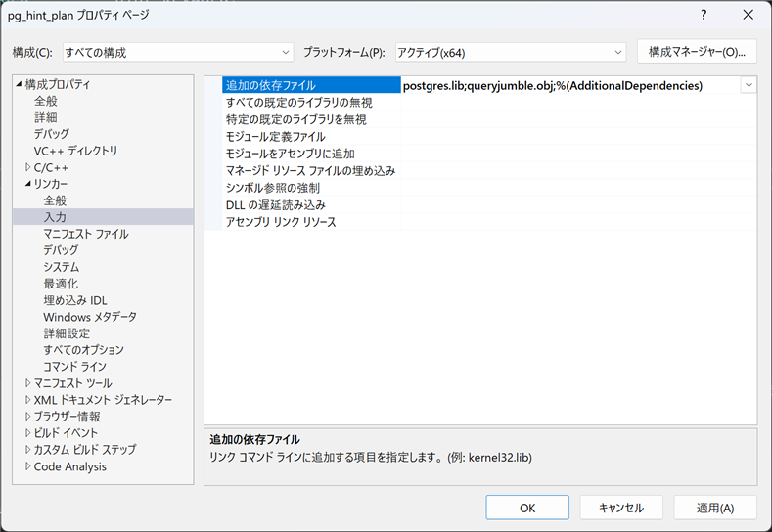The height and width of the screenshot is (532, 772).
Task: Collapse the リンカー tree node
Action: coord(28,184)
